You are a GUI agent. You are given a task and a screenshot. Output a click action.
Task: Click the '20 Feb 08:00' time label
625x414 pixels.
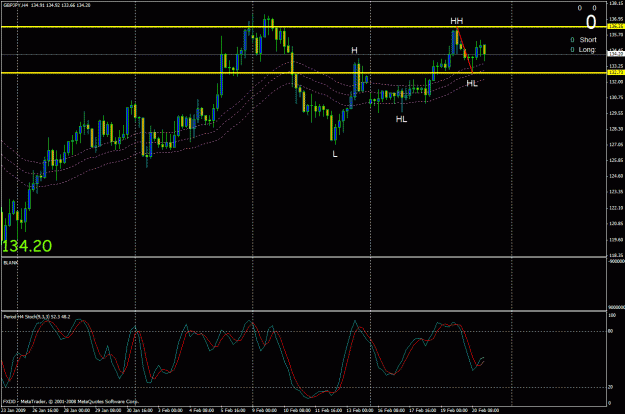pos(485,410)
